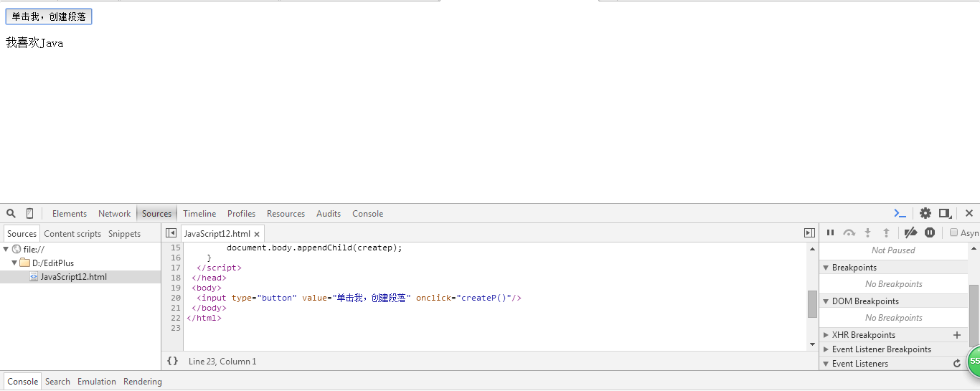Click the Not Paused status text
This screenshot has height=391, width=980.
893,250
